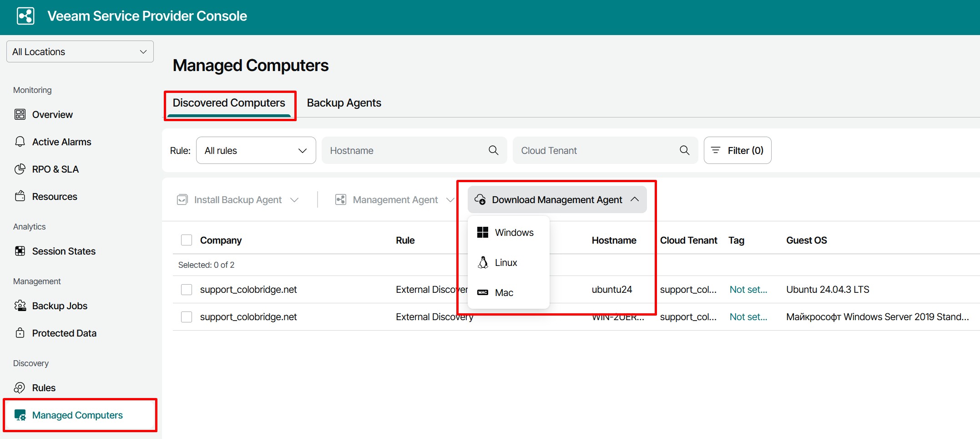The image size is (980, 439).
Task: Choose Linux from the download menu
Action: pos(505,263)
